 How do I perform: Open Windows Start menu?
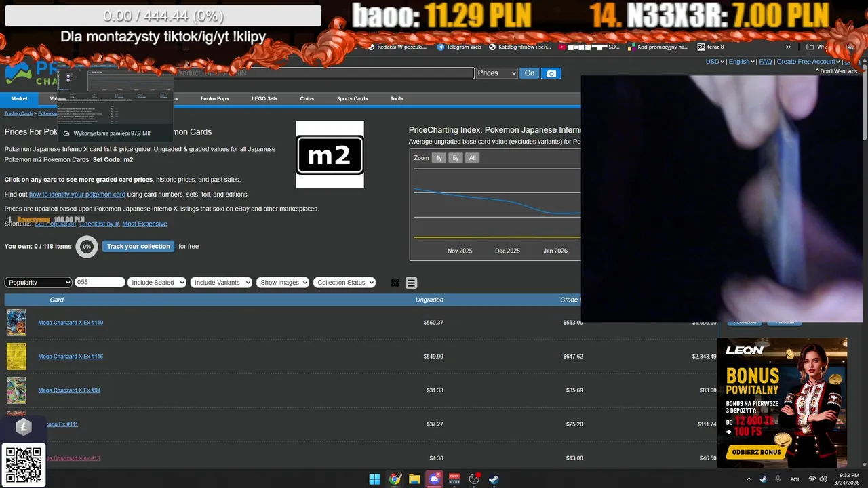click(x=374, y=479)
